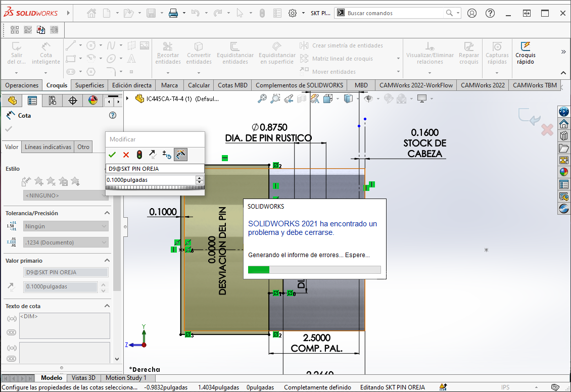Open the tolerance type Ningún dropdown
The width and height of the screenshot is (571, 392).
(x=66, y=226)
